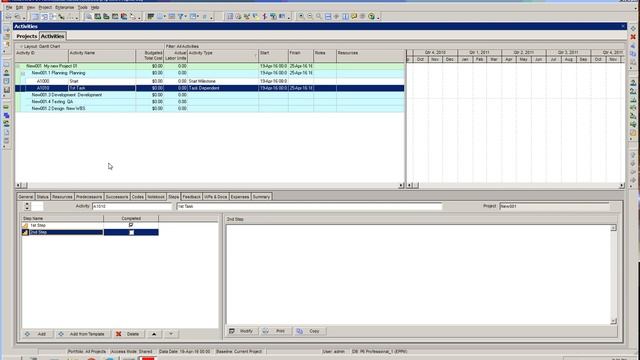This screenshot has height=360, width=640.
Task: Click next activity arrow in the stepper
Action: [x=27, y=209]
